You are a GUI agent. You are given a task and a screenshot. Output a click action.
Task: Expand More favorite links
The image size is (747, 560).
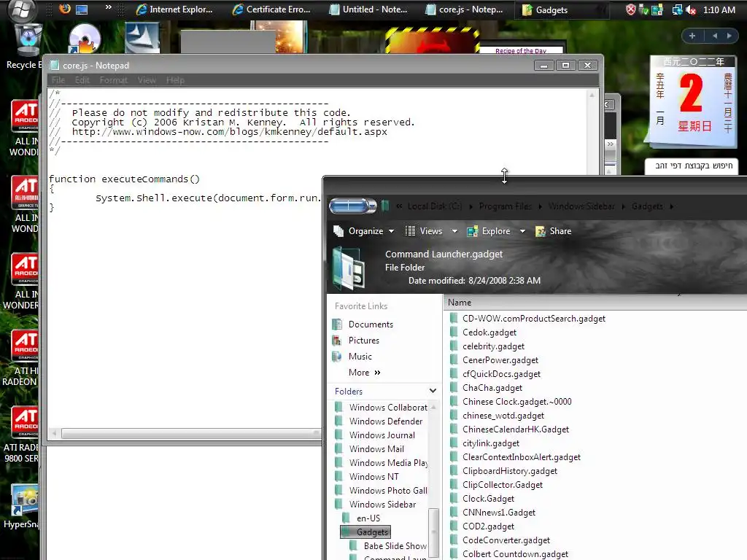pyautogui.click(x=365, y=373)
